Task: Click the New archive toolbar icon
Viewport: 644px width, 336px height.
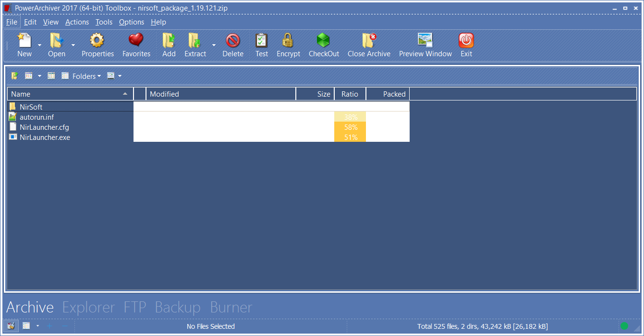Action: (24, 40)
